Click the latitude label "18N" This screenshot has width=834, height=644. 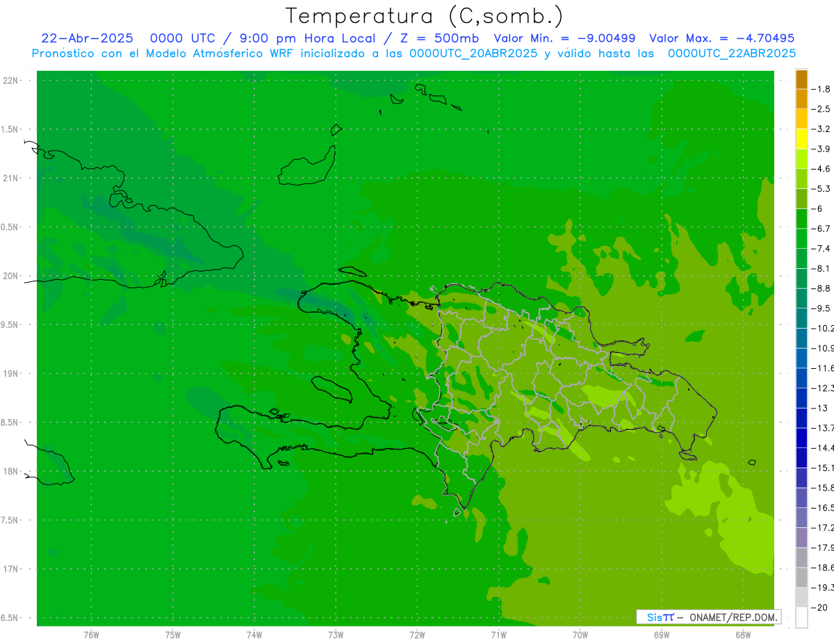pyautogui.click(x=10, y=472)
